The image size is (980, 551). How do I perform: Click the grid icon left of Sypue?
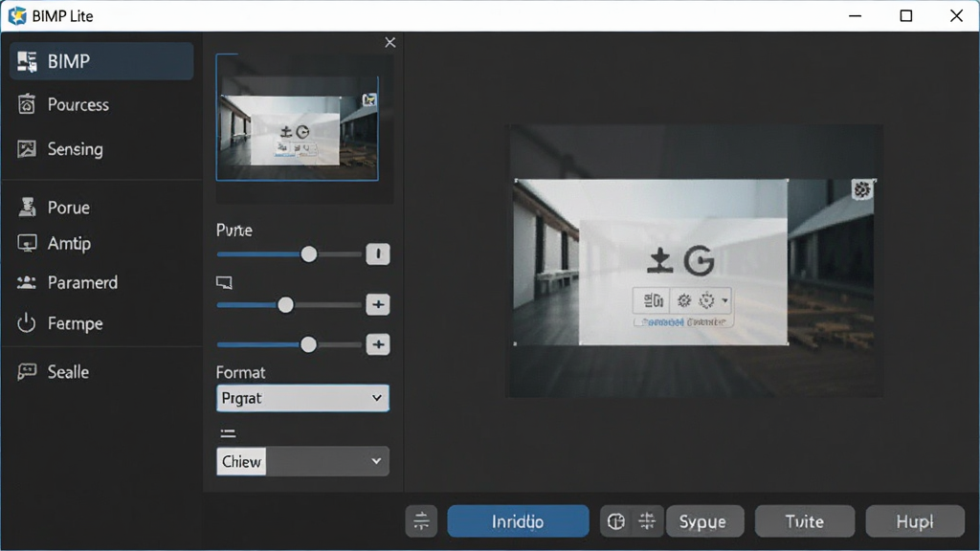pos(647,521)
